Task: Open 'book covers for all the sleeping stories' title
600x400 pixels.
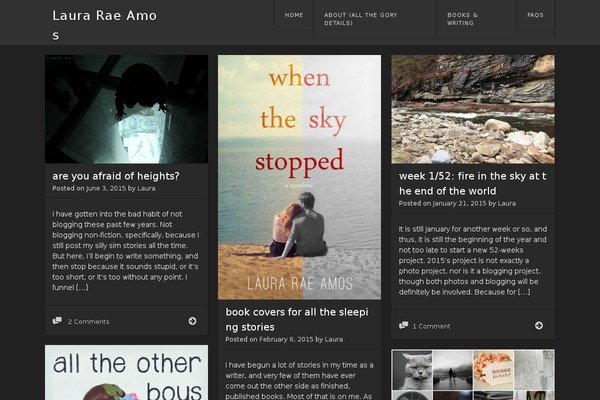Action: click(297, 319)
